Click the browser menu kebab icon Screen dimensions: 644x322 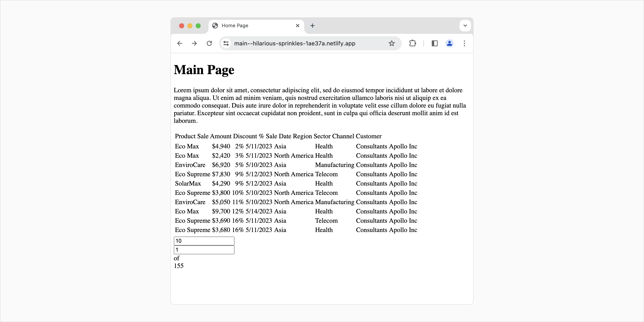pyautogui.click(x=464, y=43)
